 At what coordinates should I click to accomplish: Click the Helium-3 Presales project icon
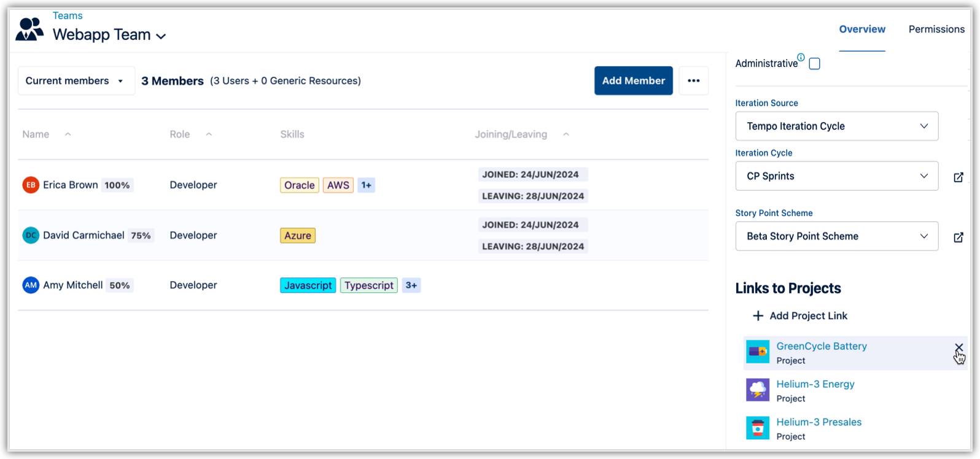758,428
